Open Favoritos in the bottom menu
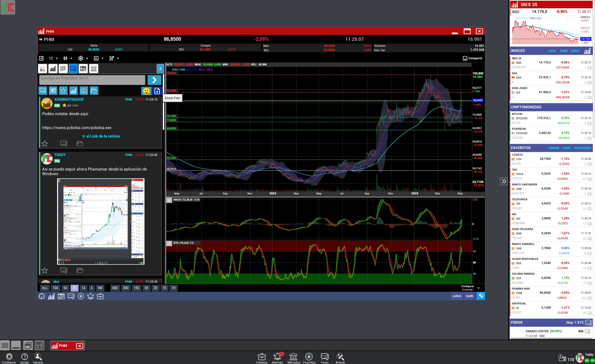This screenshot has width=595, height=364. (x=309, y=358)
